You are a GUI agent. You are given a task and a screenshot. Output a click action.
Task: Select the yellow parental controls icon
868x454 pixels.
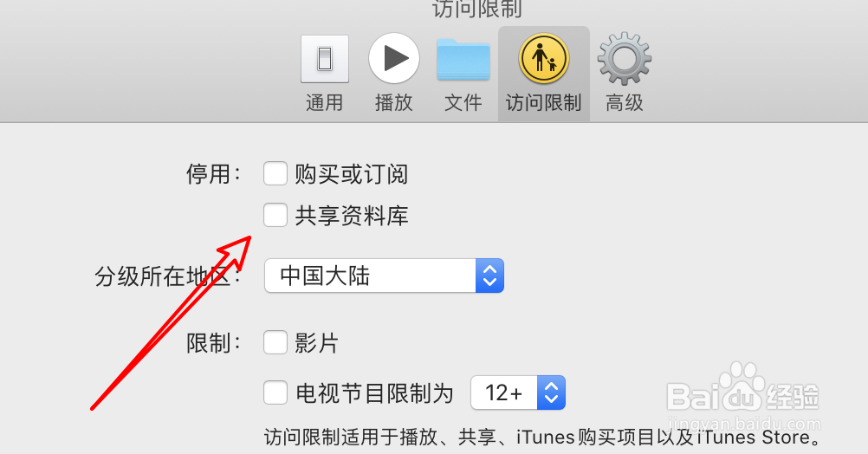tap(544, 58)
